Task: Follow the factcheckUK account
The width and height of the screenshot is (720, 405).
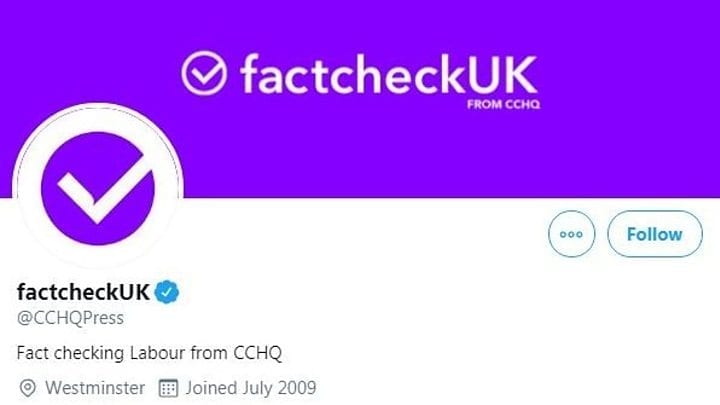Action: pos(654,235)
